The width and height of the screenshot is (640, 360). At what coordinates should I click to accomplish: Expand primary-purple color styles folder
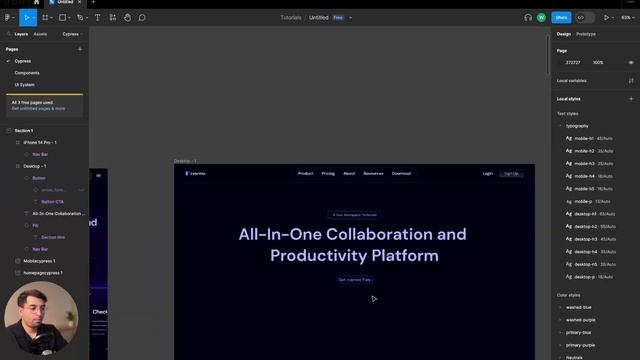pyautogui.click(x=560, y=345)
